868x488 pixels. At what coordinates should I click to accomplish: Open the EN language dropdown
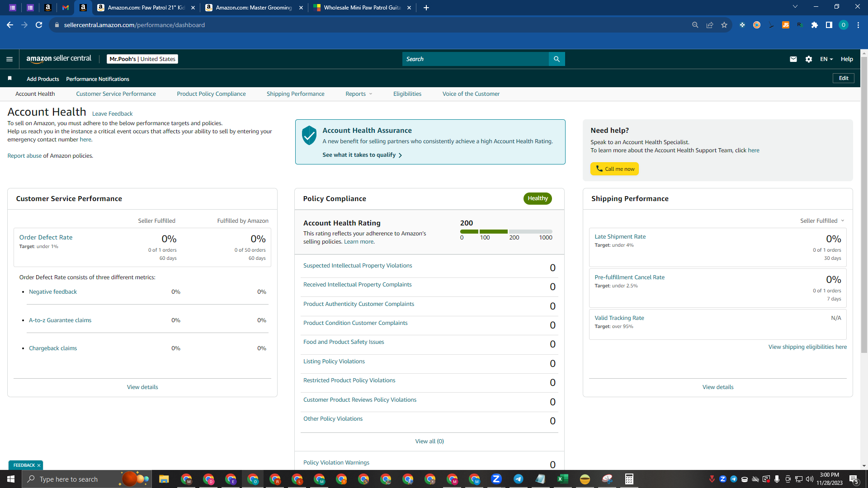[826, 59]
